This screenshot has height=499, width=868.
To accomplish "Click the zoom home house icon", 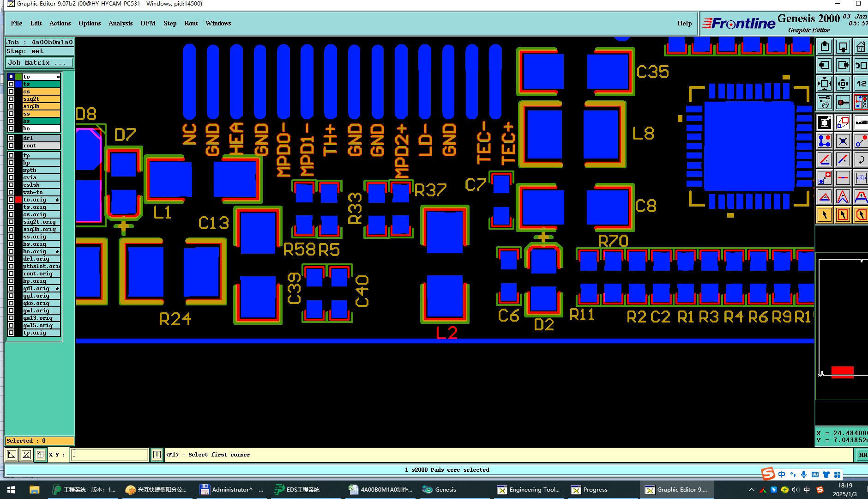I will tap(861, 47).
